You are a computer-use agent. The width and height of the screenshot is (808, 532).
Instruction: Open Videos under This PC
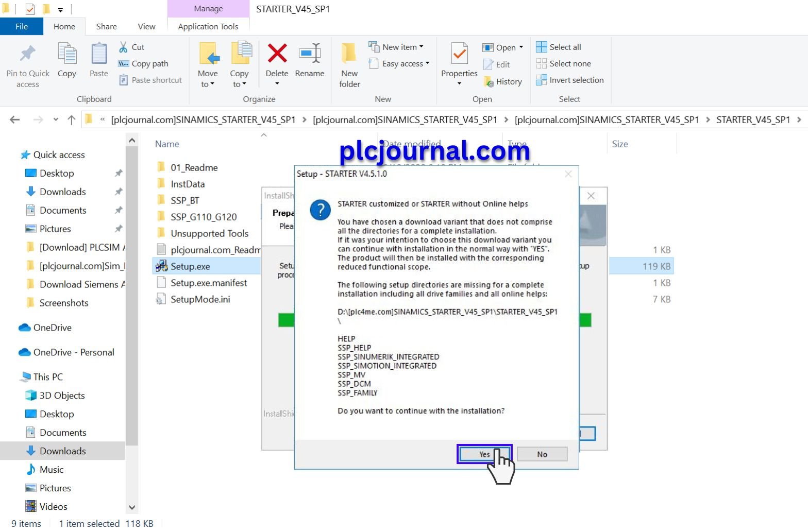click(53, 507)
